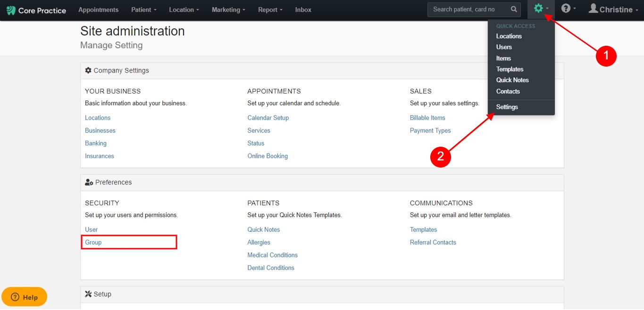This screenshot has height=310, width=644.
Task: Click the search magnifier icon
Action: pyautogui.click(x=514, y=9)
